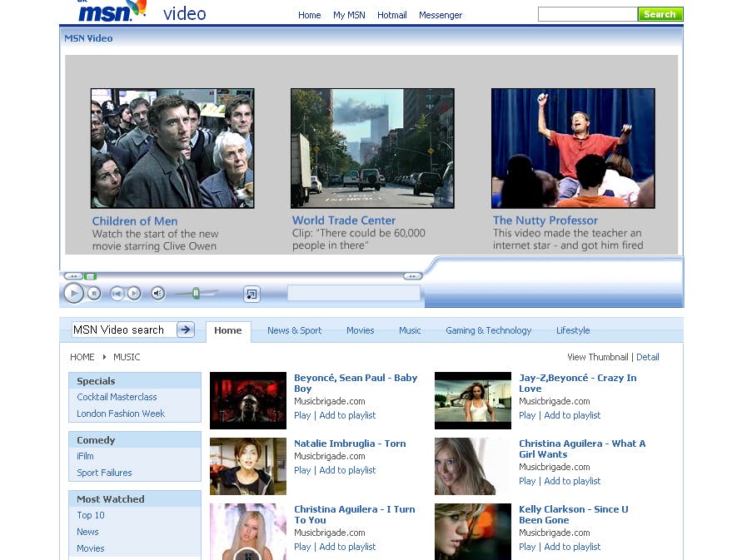Click the next track button
Screen dimensions: 747x560
(134, 294)
